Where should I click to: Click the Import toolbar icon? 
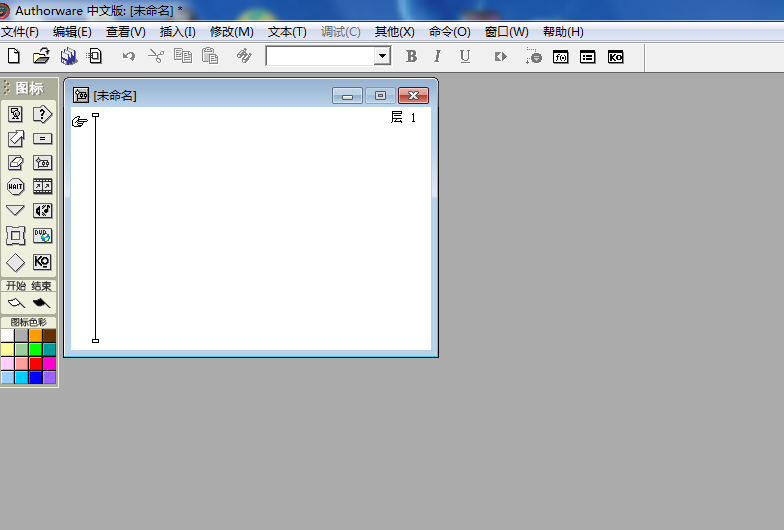pos(94,56)
